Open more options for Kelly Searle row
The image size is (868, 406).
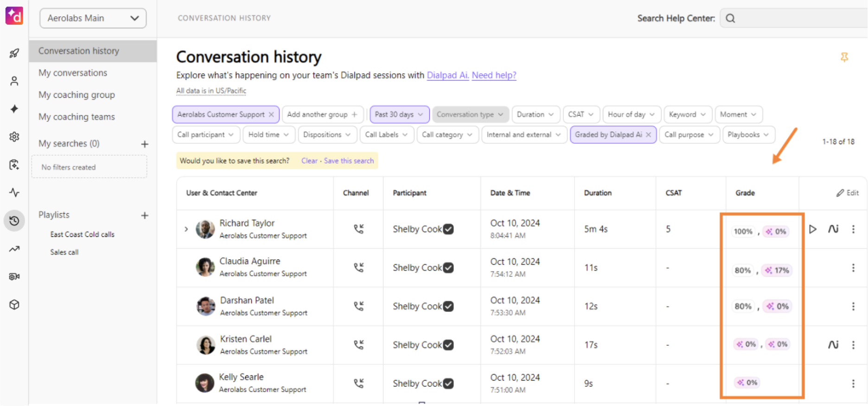coord(853,383)
